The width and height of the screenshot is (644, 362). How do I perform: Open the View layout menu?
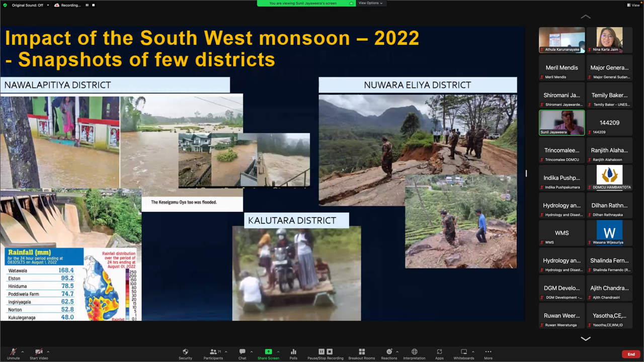tap(632, 5)
